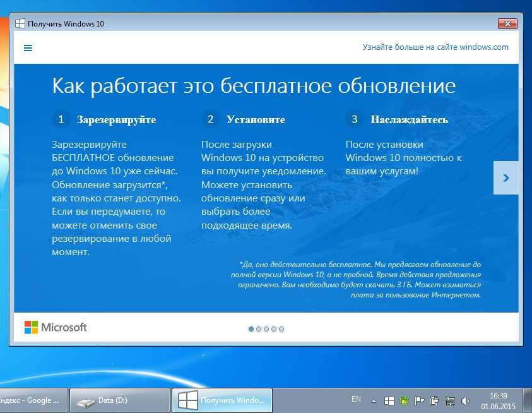Select the fifth page indicator dot
Viewport: 532px width, 413px height.
[x=281, y=329]
